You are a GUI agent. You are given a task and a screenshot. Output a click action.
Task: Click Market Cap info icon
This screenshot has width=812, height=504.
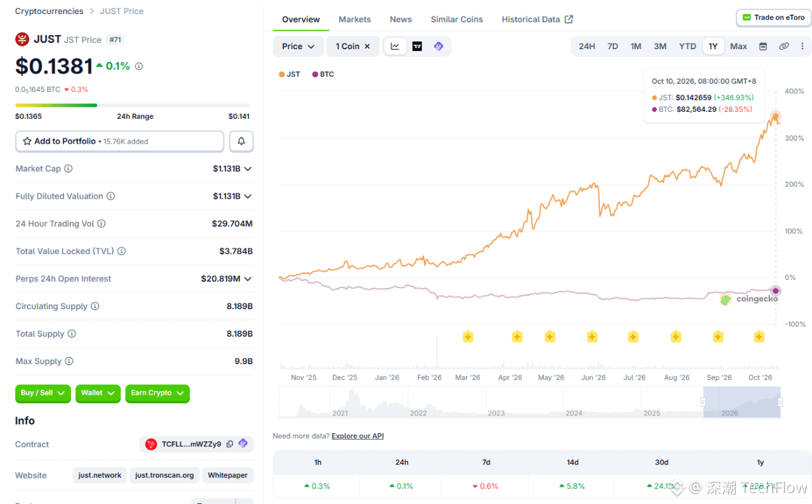click(68, 169)
